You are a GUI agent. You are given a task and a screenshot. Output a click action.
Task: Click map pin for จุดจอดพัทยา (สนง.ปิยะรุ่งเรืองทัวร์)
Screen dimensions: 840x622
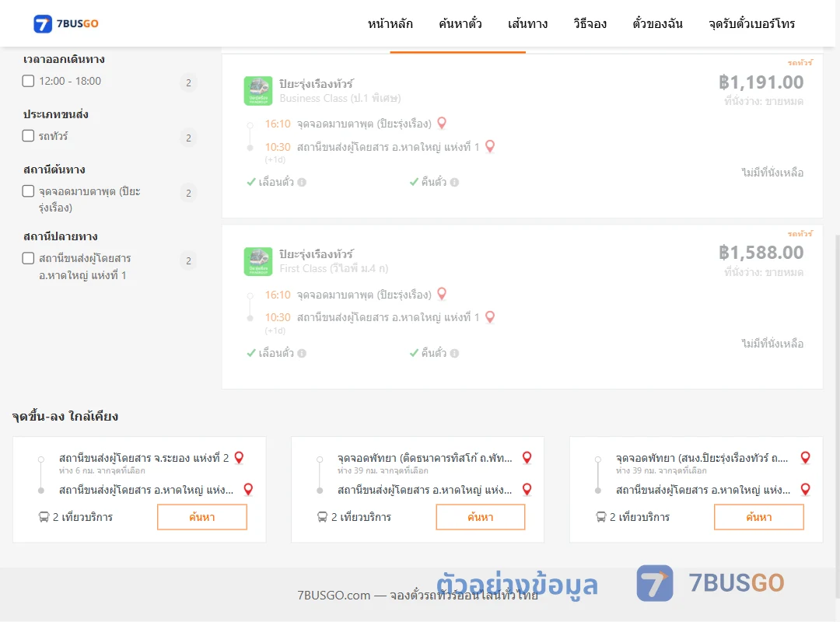coord(805,457)
